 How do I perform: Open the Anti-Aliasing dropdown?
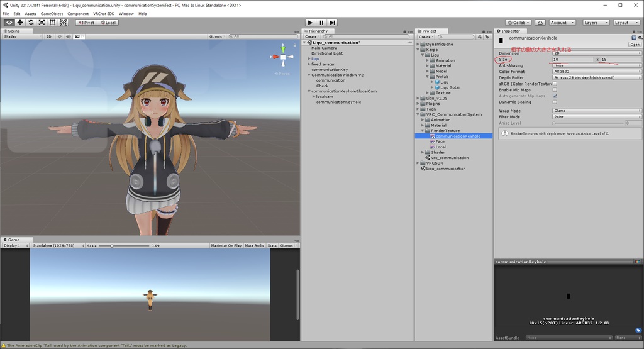(x=597, y=65)
